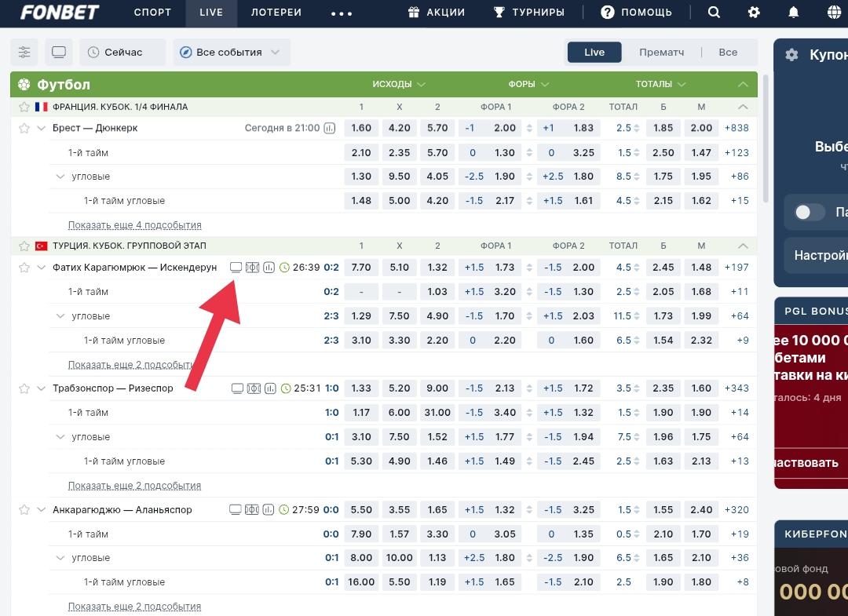Image resolution: width=848 pixels, height=616 pixels.
Task: Add Брест — Дюнкерк to favorites star
Action: click(24, 129)
